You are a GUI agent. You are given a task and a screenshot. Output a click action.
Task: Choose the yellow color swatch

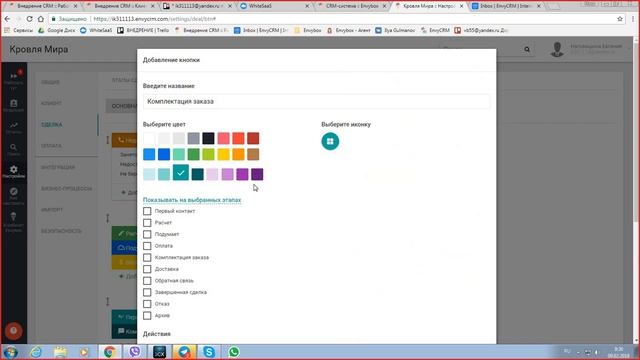click(223, 154)
